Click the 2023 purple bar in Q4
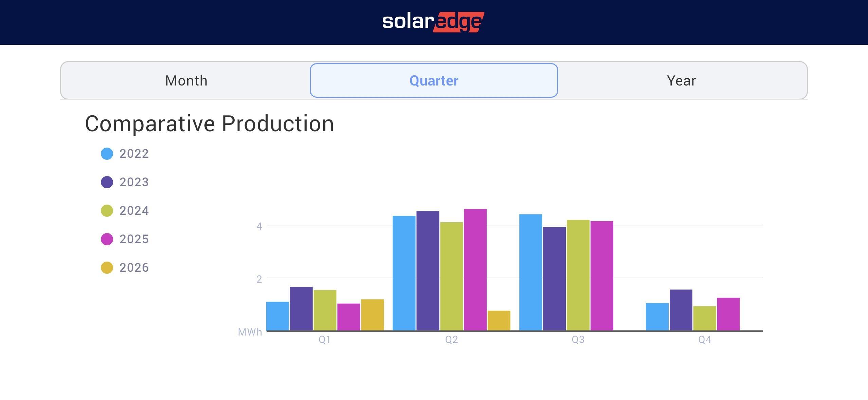This screenshot has width=868, height=400. pos(681,310)
